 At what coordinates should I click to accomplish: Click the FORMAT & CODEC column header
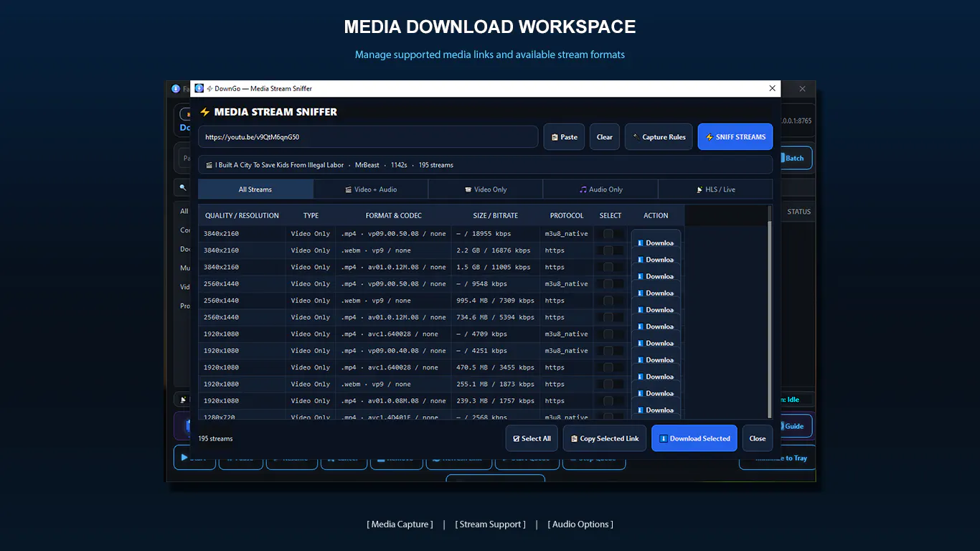coord(394,215)
